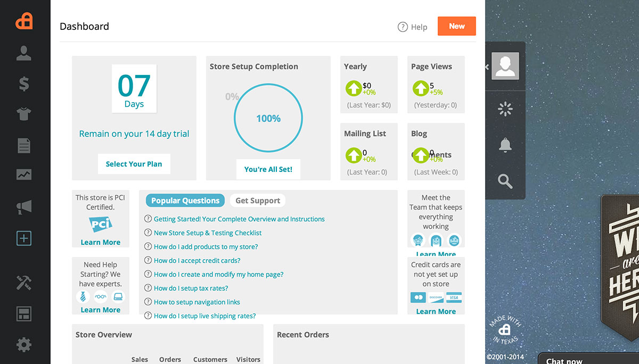Viewport: 639px width, 364px height.
Task: Click the loading spinner icon in right panel
Action: pyautogui.click(x=505, y=110)
